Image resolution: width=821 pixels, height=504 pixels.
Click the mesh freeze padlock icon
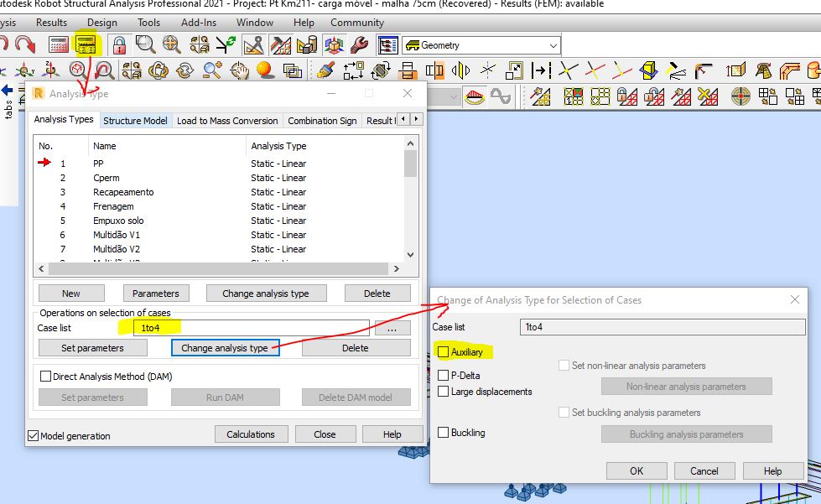pyautogui.click(x=627, y=96)
